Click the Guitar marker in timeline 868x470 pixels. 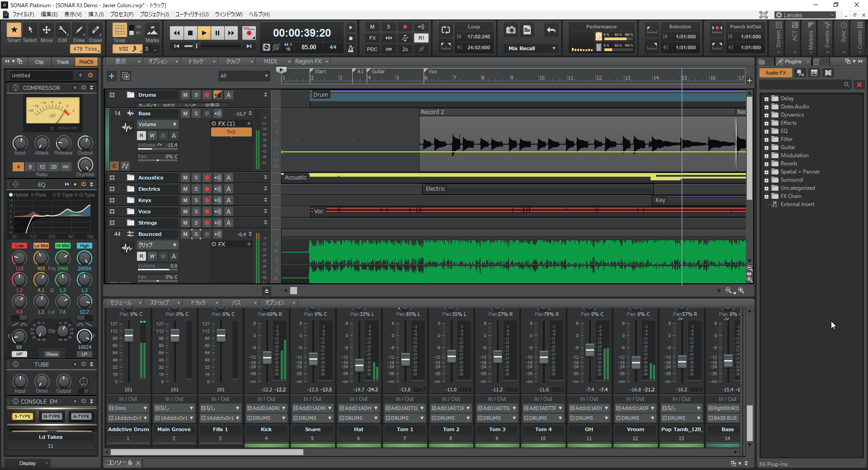pyautogui.click(x=378, y=71)
